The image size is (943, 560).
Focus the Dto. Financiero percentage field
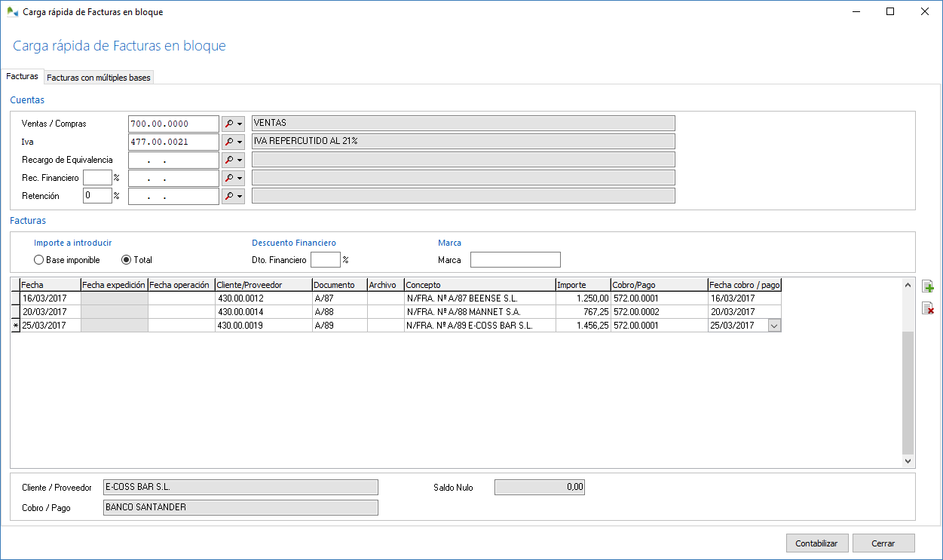coord(326,260)
